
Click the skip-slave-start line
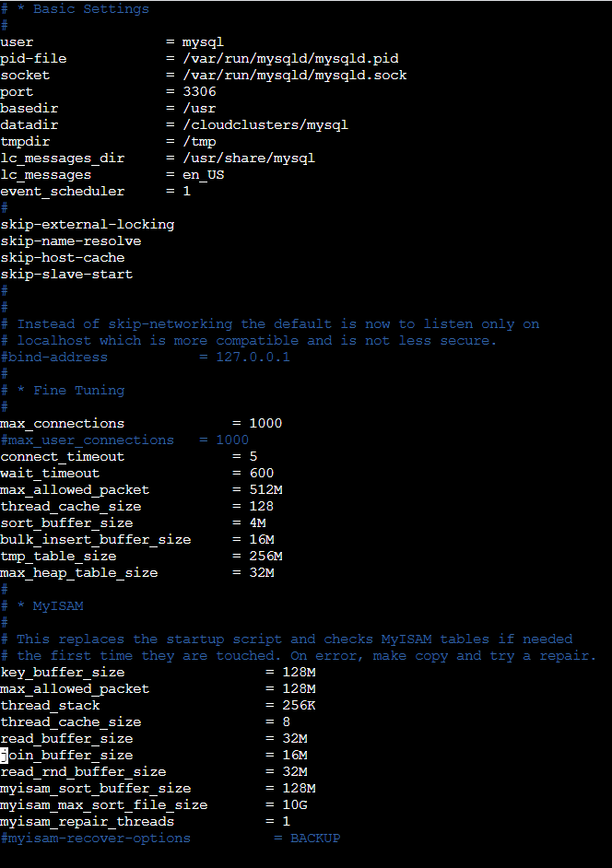tap(66, 275)
